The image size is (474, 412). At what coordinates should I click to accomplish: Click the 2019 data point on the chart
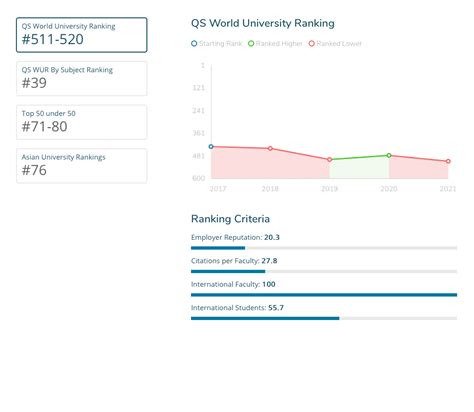(x=330, y=159)
